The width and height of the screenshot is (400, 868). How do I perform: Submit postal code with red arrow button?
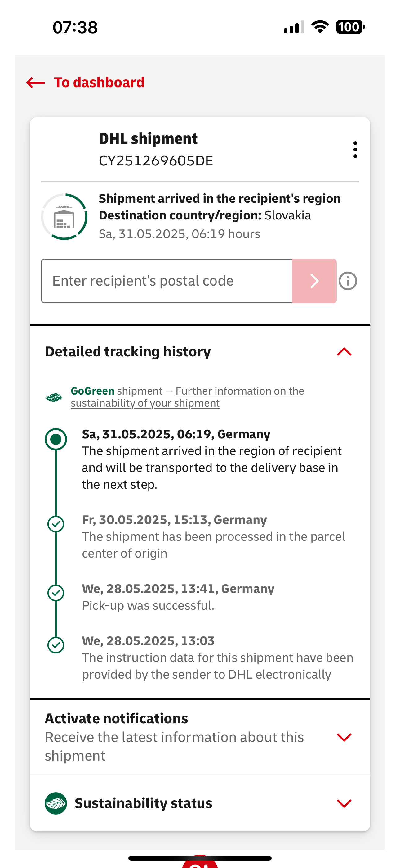pos(314,281)
